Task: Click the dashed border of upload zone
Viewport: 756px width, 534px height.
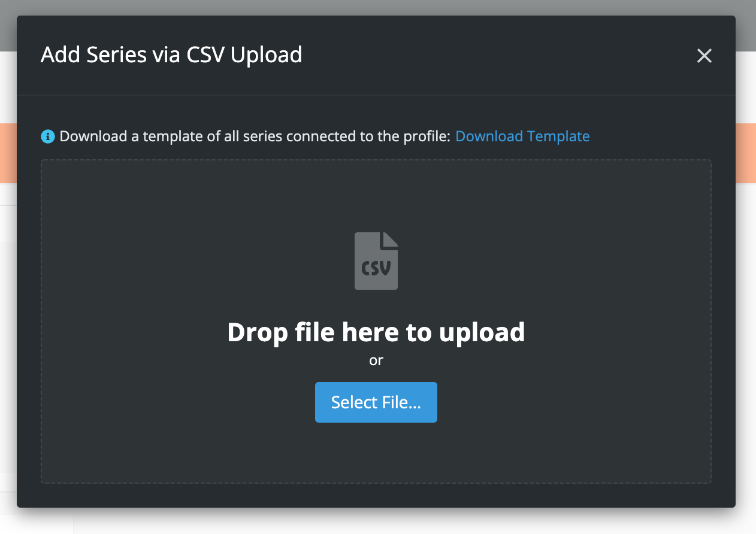Action: [376, 160]
